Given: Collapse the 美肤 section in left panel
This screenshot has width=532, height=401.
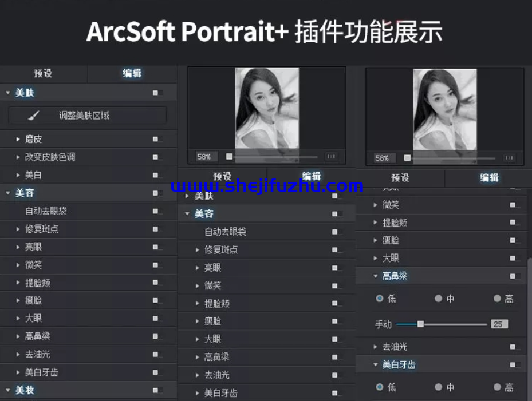Looking at the screenshot, I should tap(8, 93).
